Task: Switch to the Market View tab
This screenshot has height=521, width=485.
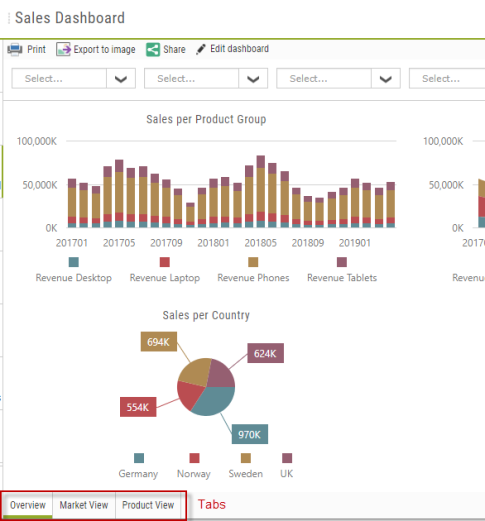Action: [x=84, y=505]
